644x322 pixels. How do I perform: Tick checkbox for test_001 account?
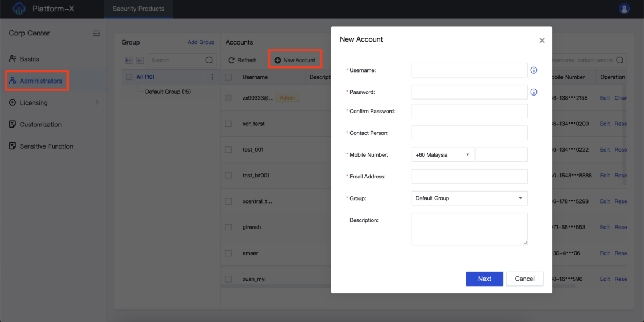228,149
